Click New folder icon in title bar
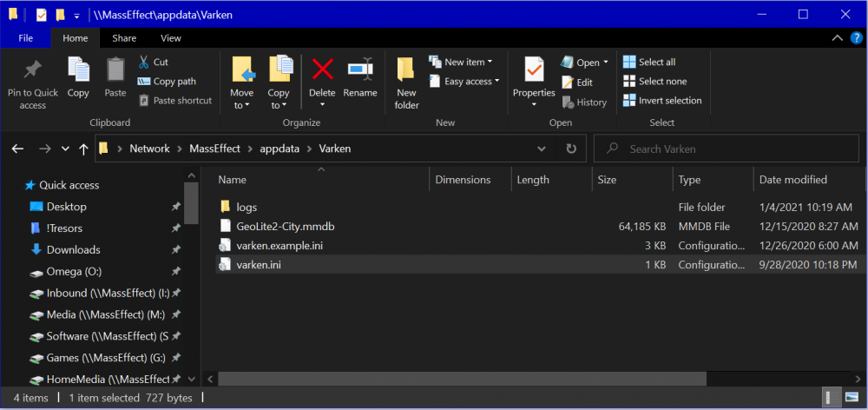Image resolution: width=868 pixels, height=410 pixels. (x=60, y=15)
